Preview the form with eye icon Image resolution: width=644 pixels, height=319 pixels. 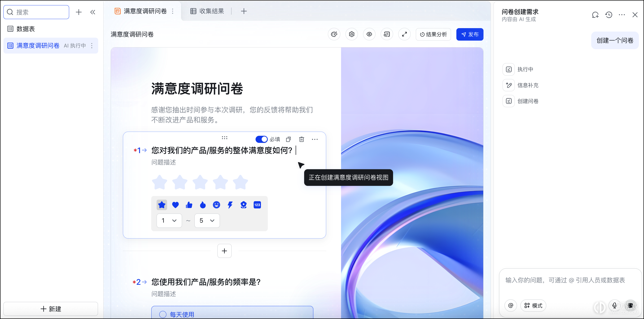tap(369, 34)
